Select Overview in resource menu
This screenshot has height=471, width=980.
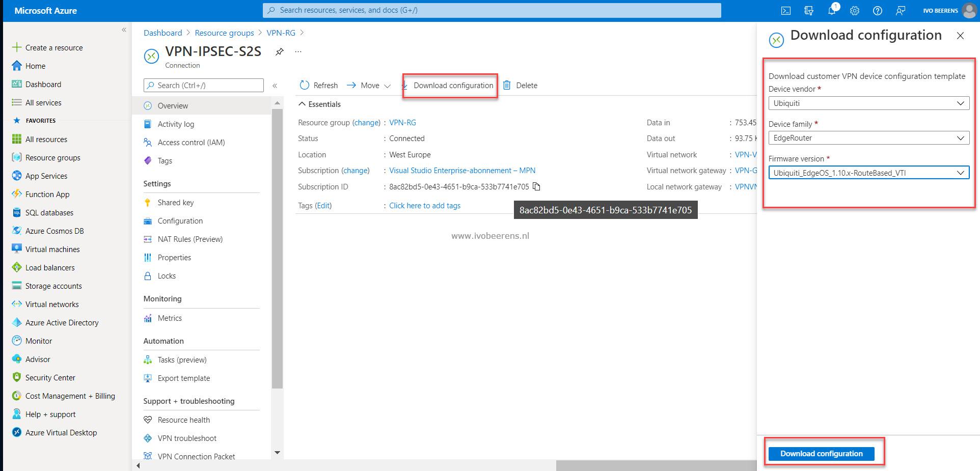201,105
